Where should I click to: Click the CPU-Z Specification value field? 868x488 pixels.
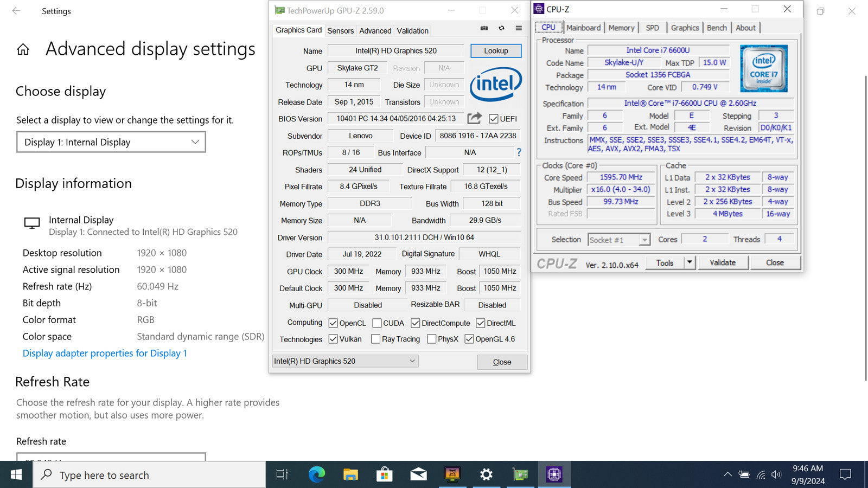coord(690,103)
